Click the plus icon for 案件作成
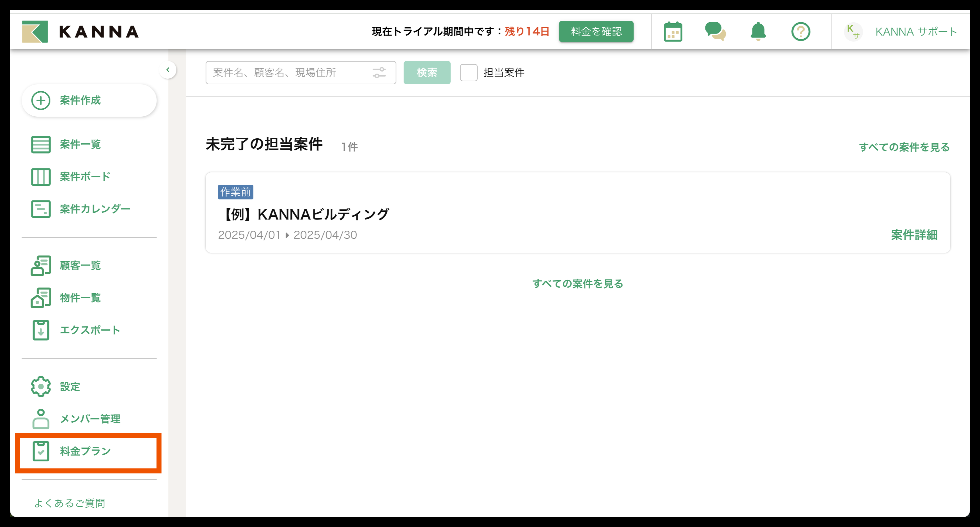 pyautogui.click(x=41, y=101)
